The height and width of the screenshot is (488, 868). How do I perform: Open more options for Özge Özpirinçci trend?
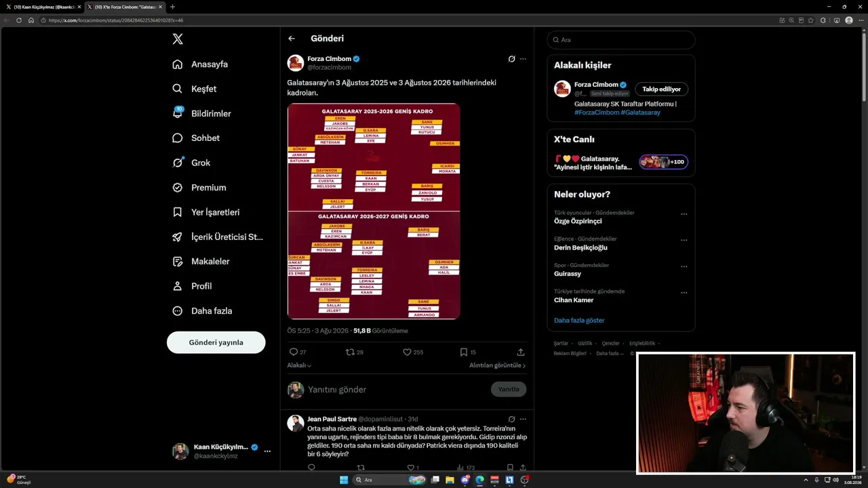click(x=684, y=214)
